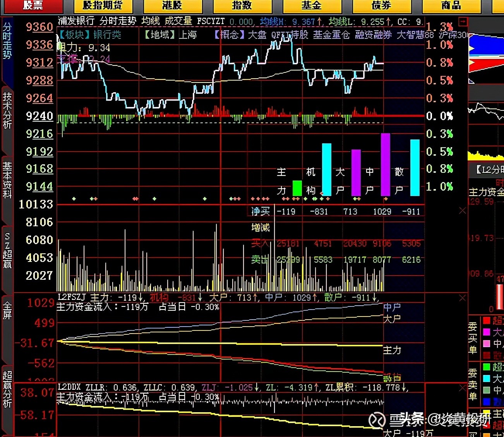Select the 买入 row label
The height and width of the screenshot is (437, 504).
[x=261, y=243]
